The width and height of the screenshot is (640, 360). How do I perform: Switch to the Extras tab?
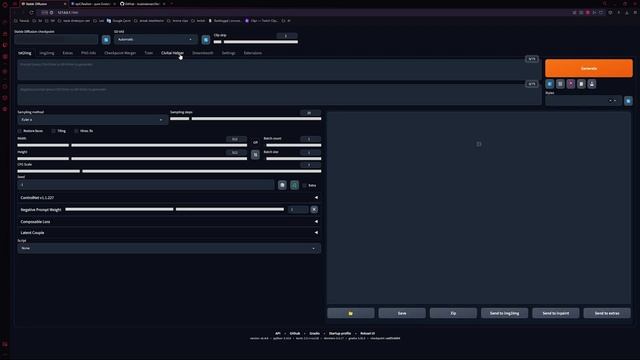coord(68,53)
